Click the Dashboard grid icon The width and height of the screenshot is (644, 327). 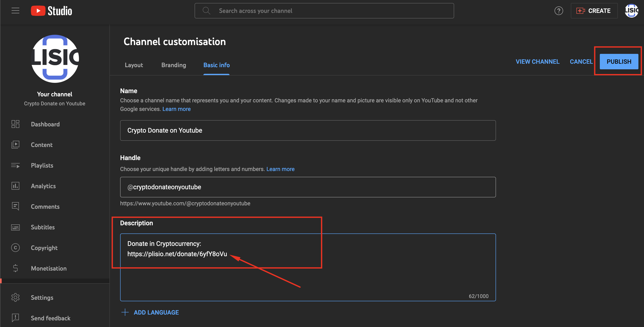[x=15, y=124]
